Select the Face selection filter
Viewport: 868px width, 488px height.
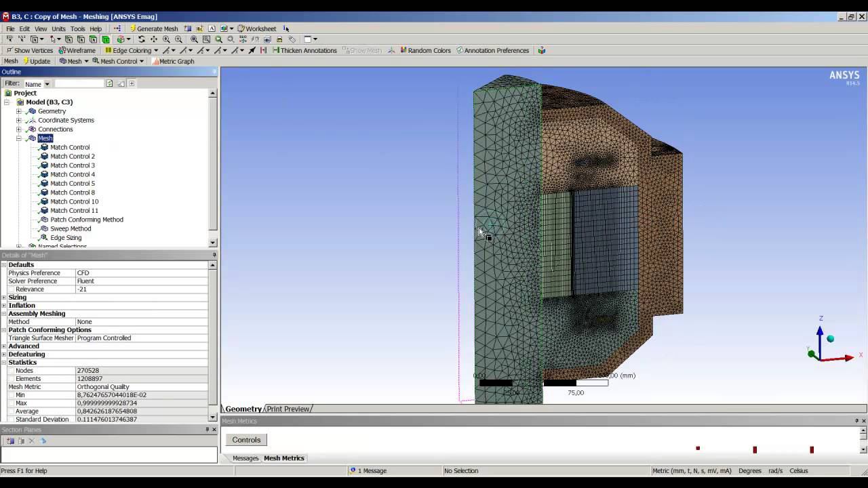point(93,39)
